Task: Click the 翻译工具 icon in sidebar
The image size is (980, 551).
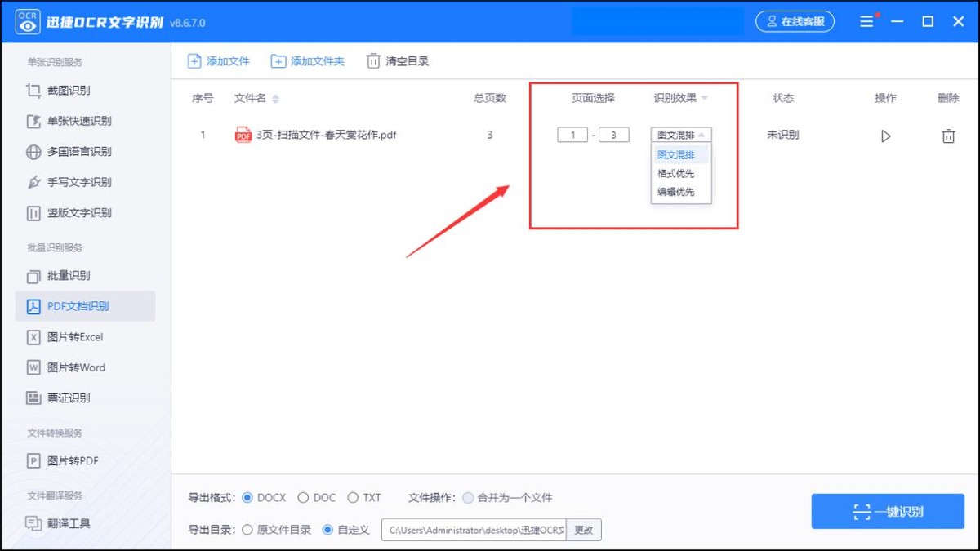Action: (33, 523)
